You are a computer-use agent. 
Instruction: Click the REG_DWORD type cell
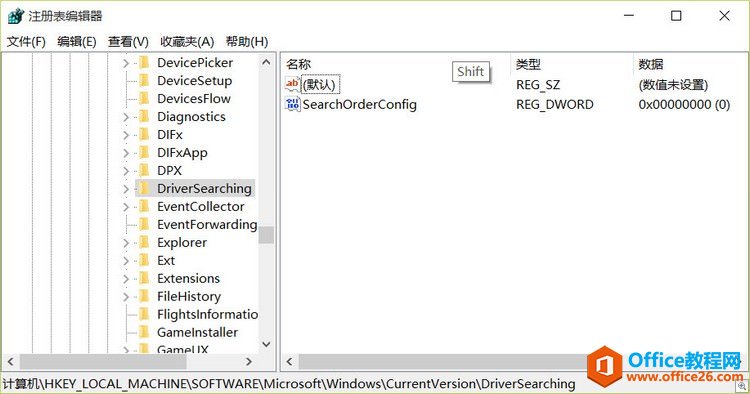pyautogui.click(x=554, y=104)
